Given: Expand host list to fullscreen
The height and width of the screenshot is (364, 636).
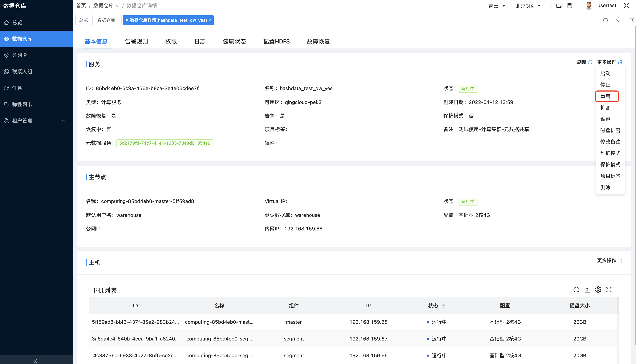Looking at the screenshot, I should pyautogui.click(x=609, y=290).
